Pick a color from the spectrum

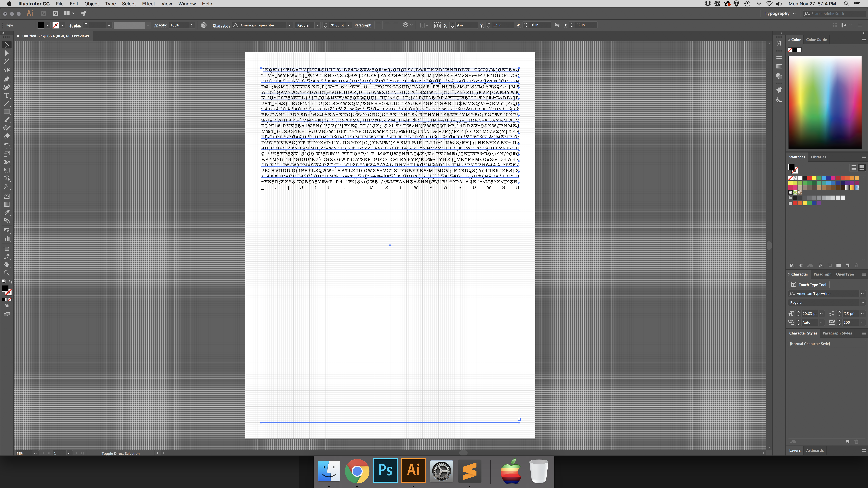825,103
